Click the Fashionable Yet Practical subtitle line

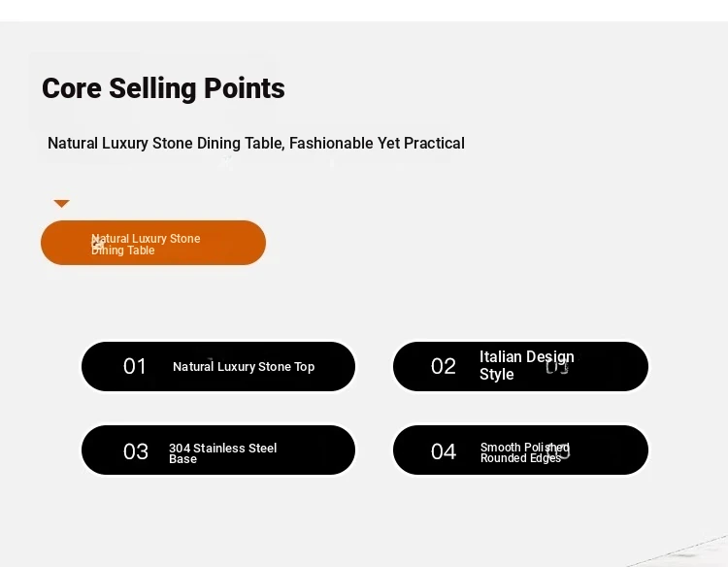[x=256, y=143]
